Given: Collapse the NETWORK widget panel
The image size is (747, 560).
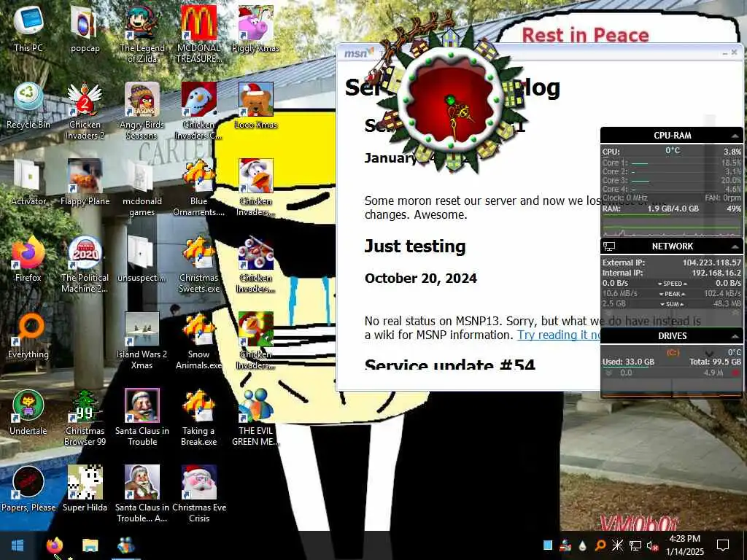Looking at the screenshot, I should 735,246.
